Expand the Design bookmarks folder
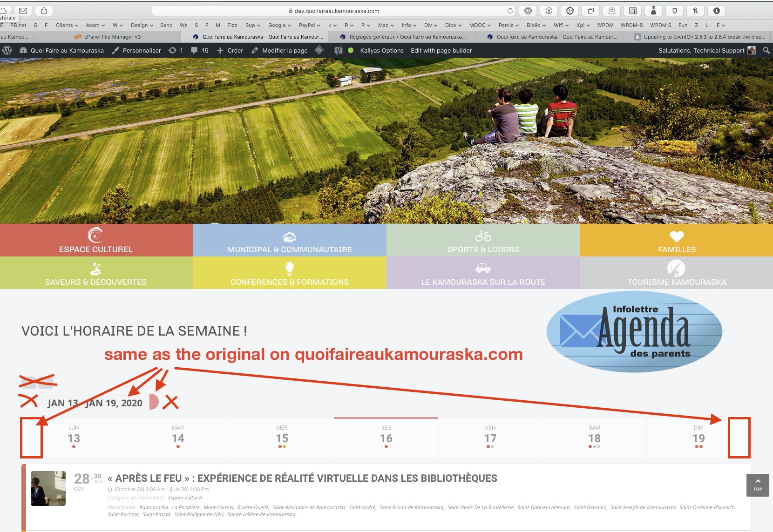The image size is (773, 532). pyautogui.click(x=142, y=25)
